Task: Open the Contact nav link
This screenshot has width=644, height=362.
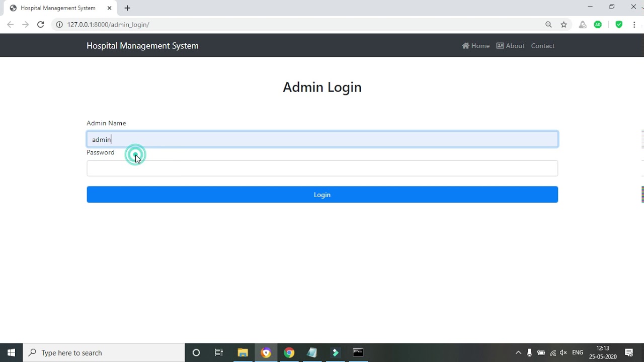Action: 543,46
